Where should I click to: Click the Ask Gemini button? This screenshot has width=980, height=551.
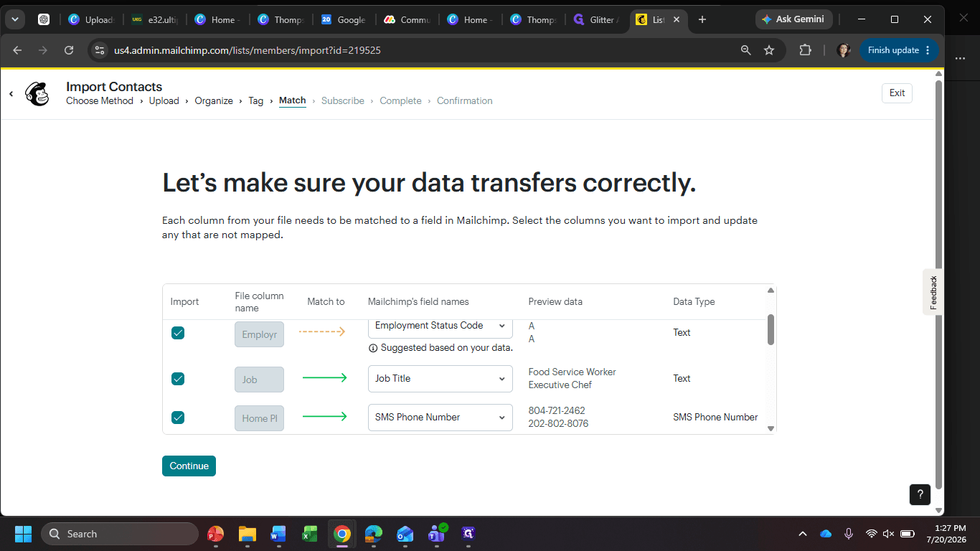coord(795,19)
